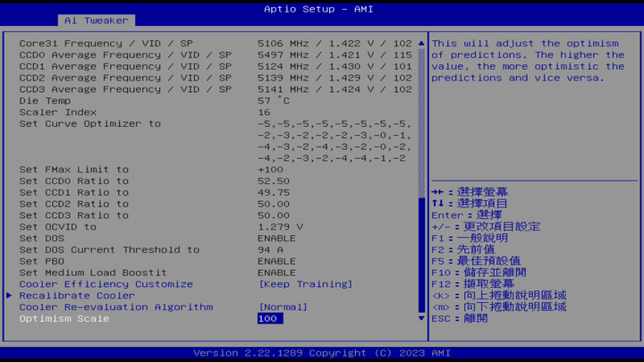Click the Optimism Scale value field 100
Viewport: 644px width, 362px height.
click(x=270, y=318)
